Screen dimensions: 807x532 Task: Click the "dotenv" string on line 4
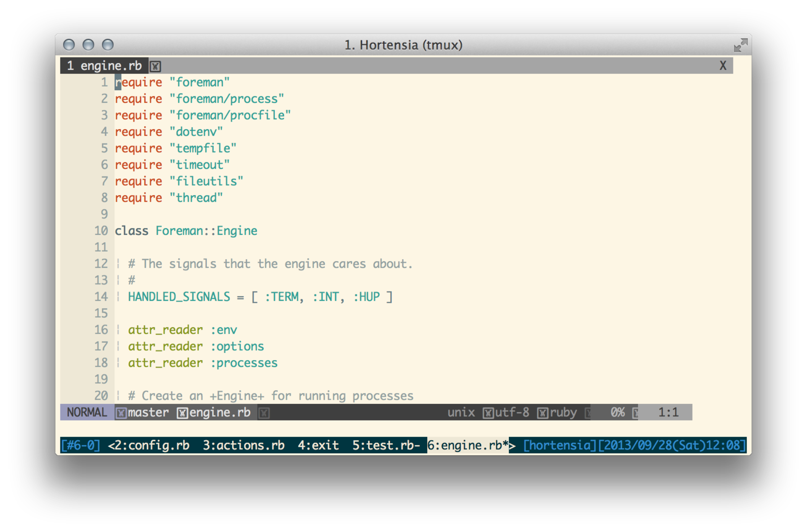[196, 132]
